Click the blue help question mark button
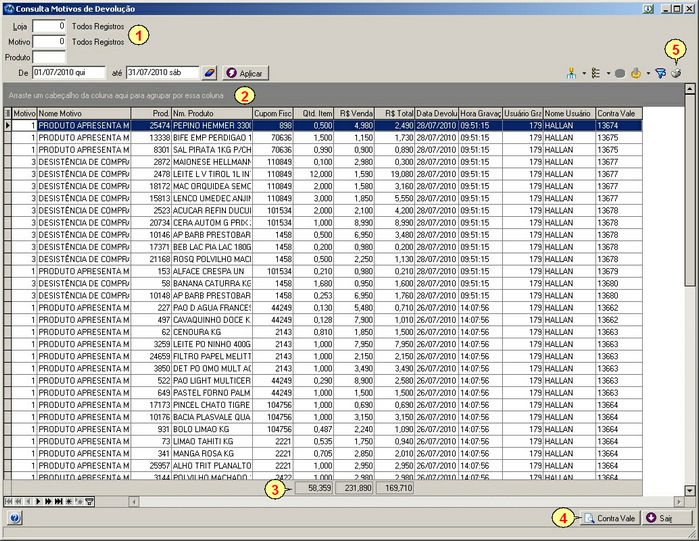 coord(14,518)
